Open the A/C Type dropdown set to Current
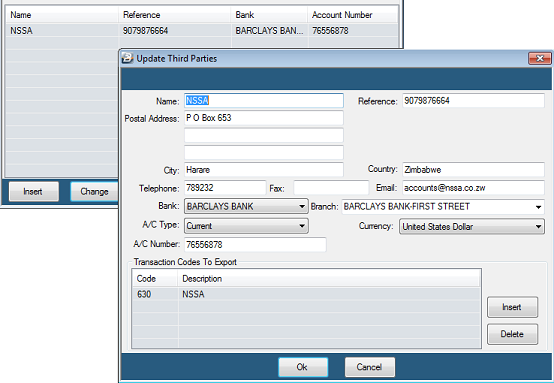554x383 pixels. [246, 226]
